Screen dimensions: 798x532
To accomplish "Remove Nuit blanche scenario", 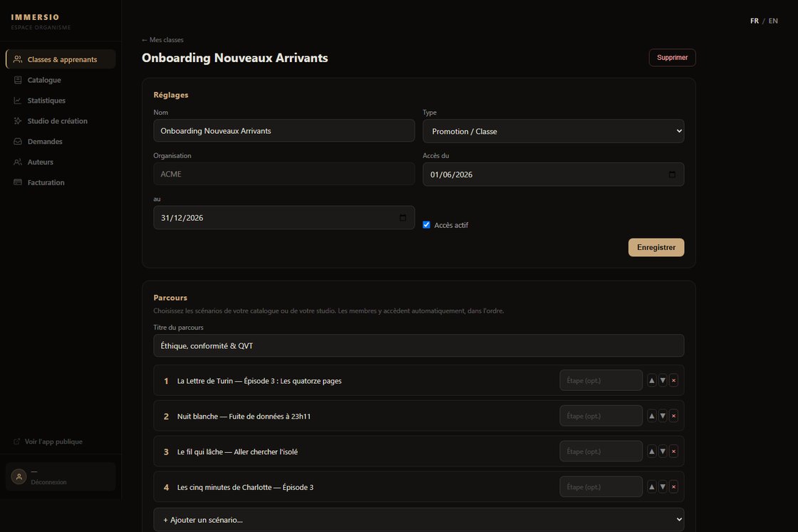I will click(x=673, y=416).
